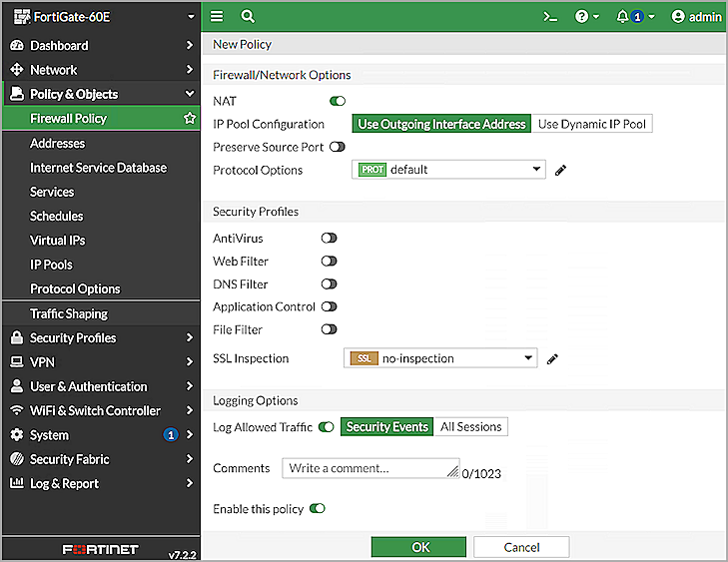
Task: Select Use Dynamic IP Pool
Action: tap(592, 124)
